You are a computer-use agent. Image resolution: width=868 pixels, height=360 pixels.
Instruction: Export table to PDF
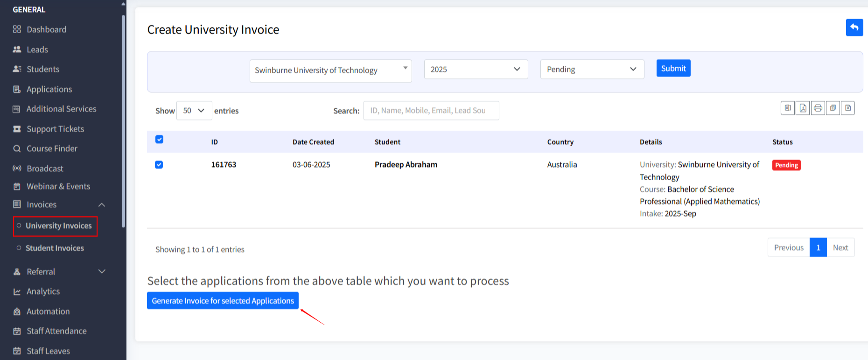pyautogui.click(x=803, y=108)
